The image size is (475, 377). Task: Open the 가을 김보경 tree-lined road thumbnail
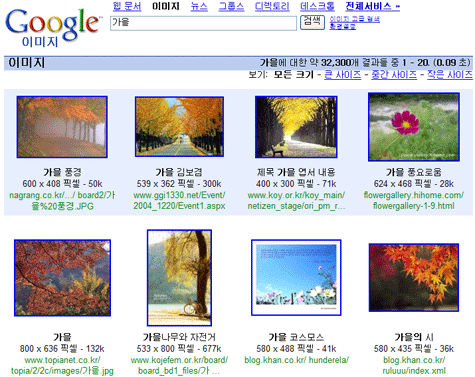click(x=179, y=127)
